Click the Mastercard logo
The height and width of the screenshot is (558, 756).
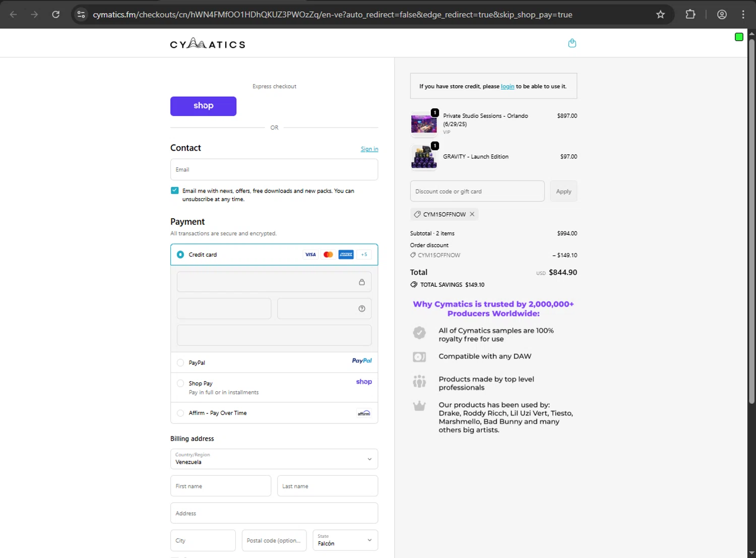[x=328, y=255]
